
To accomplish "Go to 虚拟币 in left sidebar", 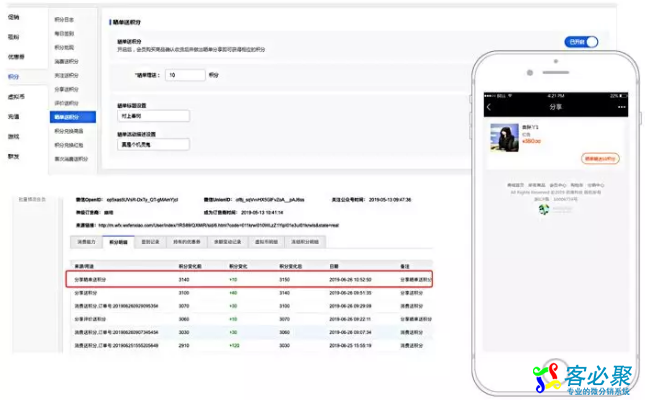I will (16, 96).
